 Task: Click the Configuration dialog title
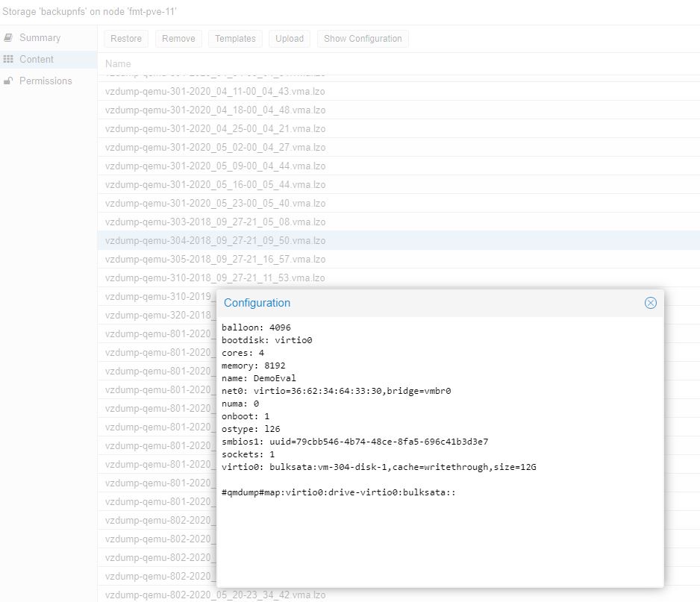tap(257, 303)
